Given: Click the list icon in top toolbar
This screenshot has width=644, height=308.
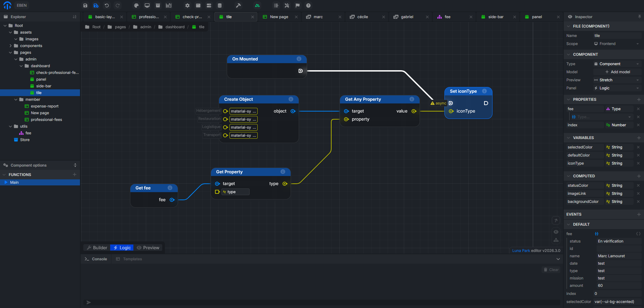Looking at the screenshot, I should (x=276, y=5).
